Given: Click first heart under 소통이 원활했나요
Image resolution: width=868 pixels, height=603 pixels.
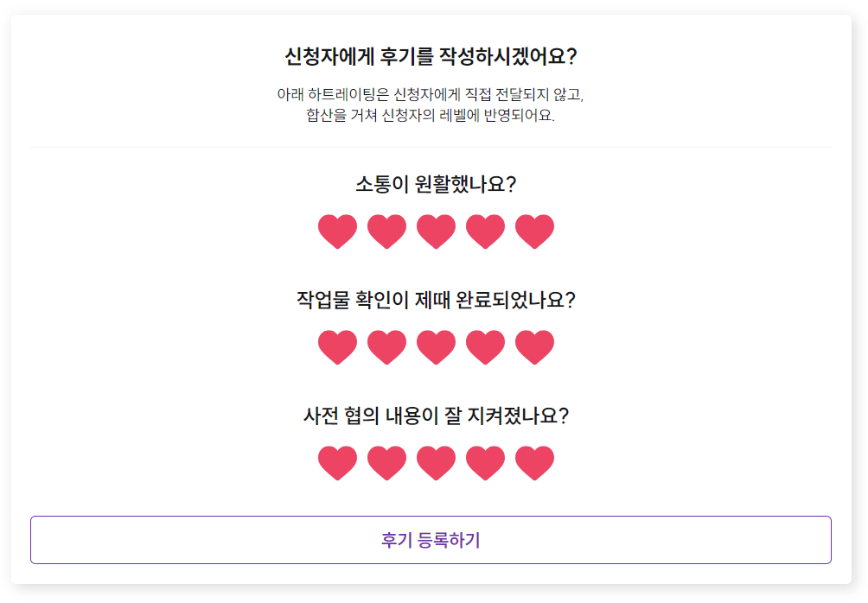Looking at the screenshot, I should [x=337, y=232].
